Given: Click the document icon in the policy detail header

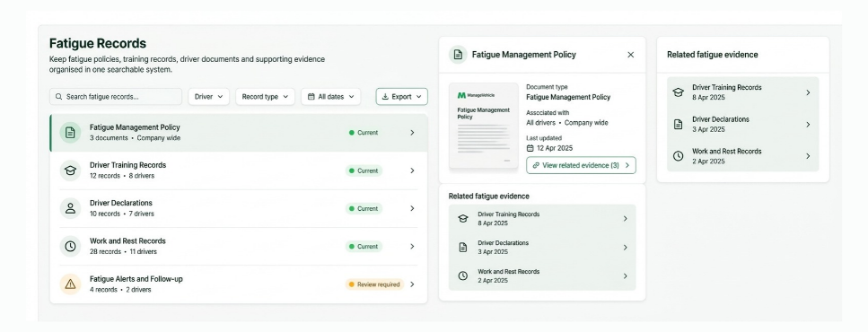Looking at the screenshot, I should pos(458,55).
